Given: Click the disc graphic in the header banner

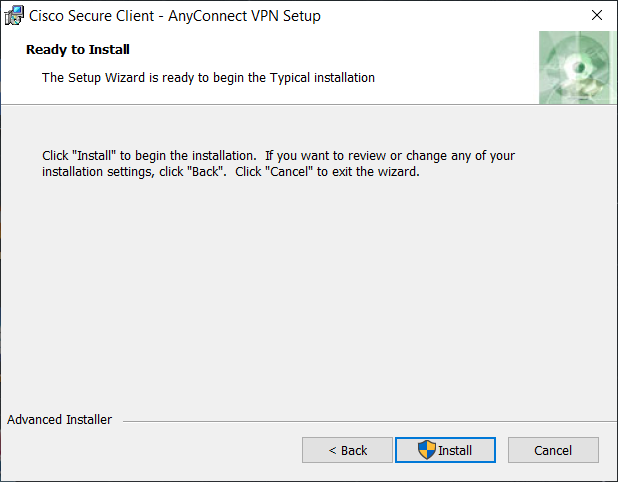Looking at the screenshot, I should pyautogui.click(x=577, y=67).
